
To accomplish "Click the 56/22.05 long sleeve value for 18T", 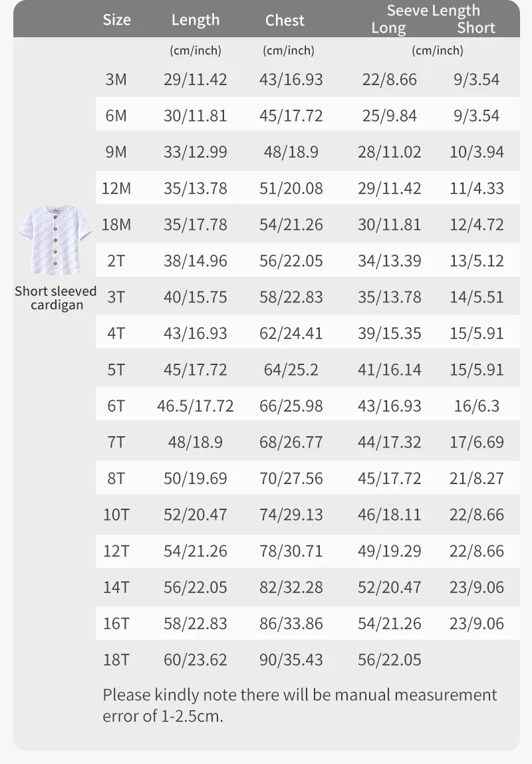I will tap(390, 660).
